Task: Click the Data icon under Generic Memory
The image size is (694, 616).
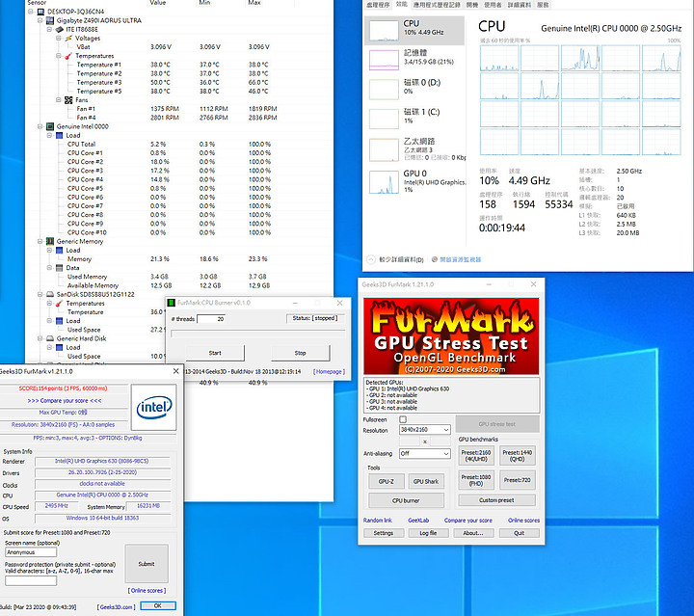Action: point(60,268)
